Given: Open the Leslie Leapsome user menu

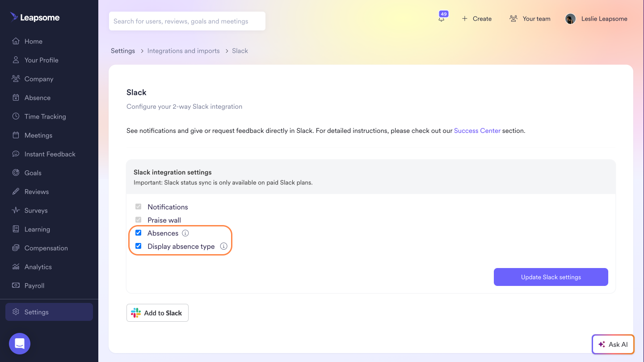Looking at the screenshot, I should click(596, 19).
